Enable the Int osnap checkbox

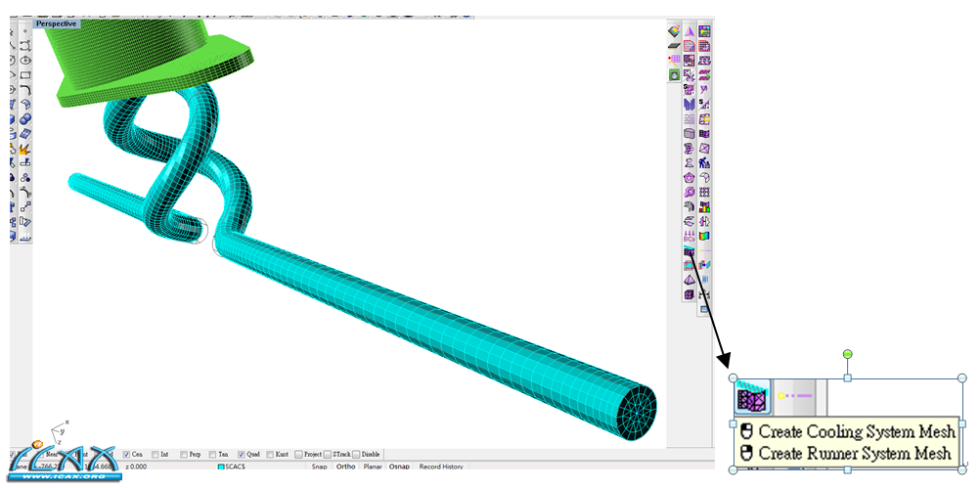point(155,454)
